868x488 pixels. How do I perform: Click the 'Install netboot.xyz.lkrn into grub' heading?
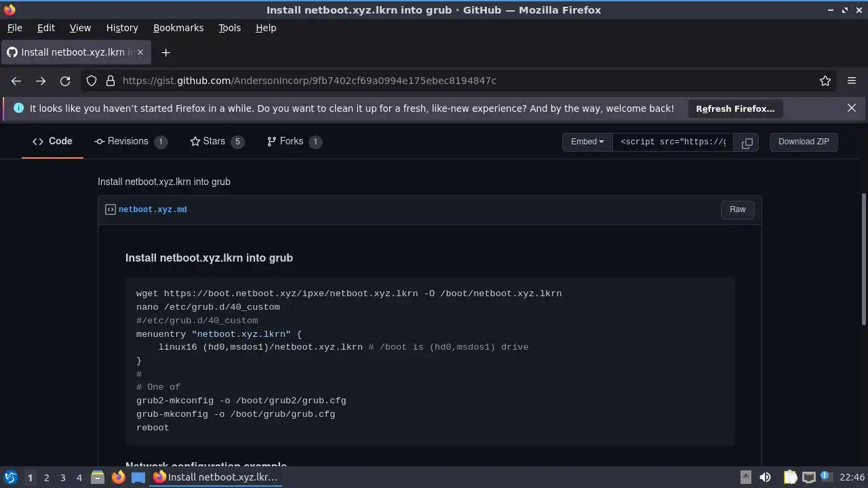click(x=209, y=258)
